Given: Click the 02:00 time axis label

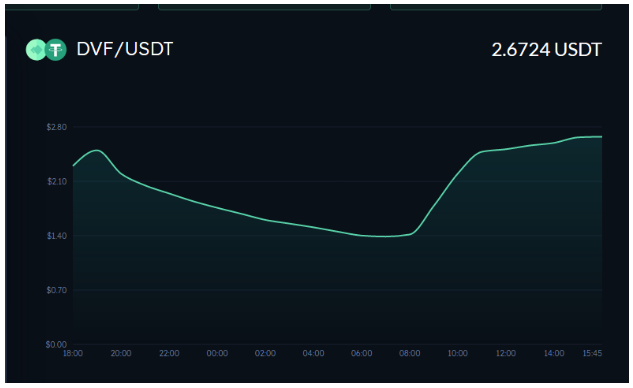Looking at the screenshot, I should pyautogui.click(x=265, y=353).
